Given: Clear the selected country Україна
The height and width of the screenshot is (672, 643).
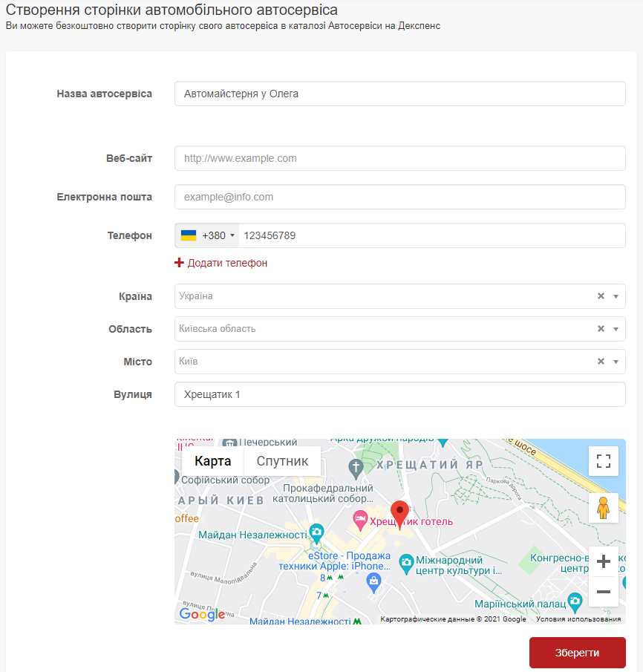Looking at the screenshot, I should click(x=601, y=296).
